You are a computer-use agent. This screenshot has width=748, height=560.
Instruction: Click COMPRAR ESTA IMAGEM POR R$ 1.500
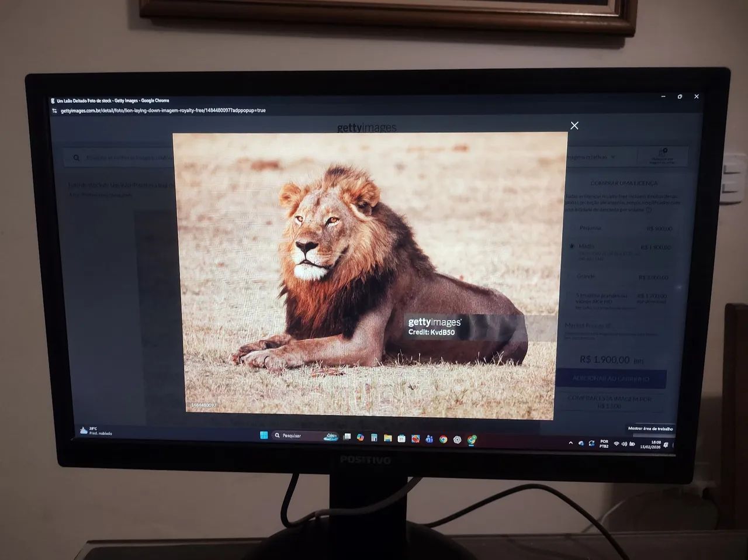click(612, 401)
